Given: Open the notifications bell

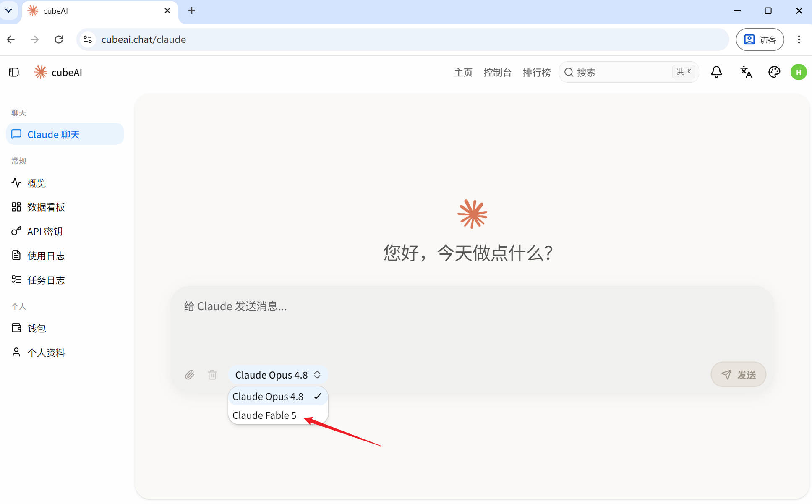Looking at the screenshot, I should pyautogui.click(x=716, y=72).
